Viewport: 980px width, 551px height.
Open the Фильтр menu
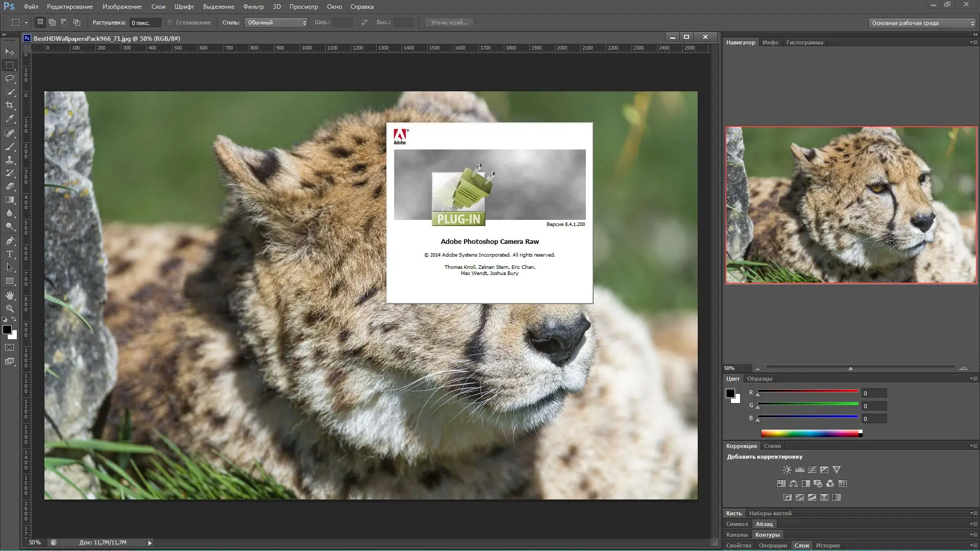pyautogui.click(x=253, y=7)
